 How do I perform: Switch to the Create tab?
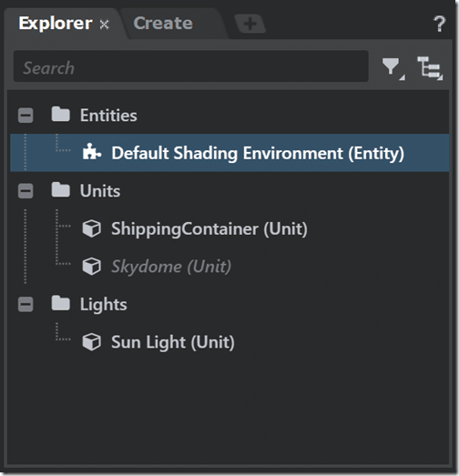163,24
